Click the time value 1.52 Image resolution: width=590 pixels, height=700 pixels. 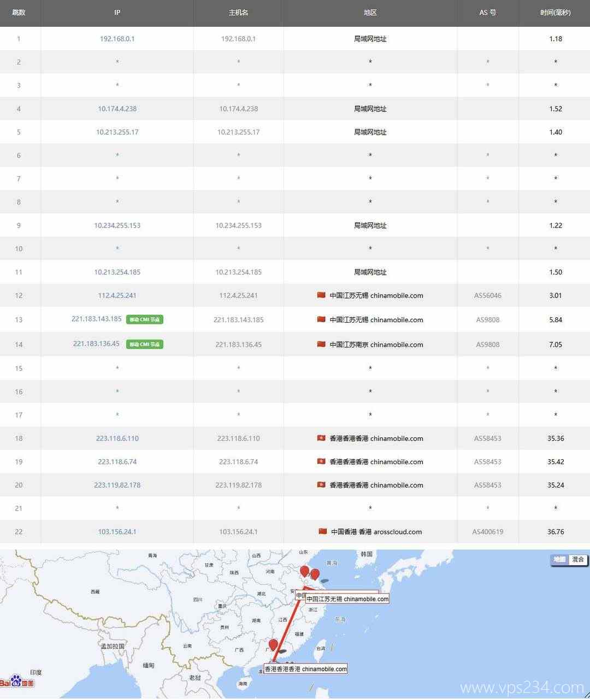(x=556, y=109)
